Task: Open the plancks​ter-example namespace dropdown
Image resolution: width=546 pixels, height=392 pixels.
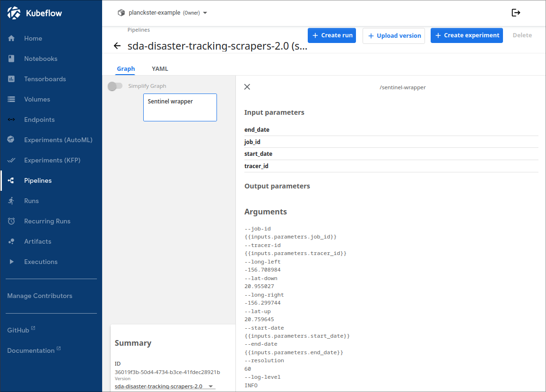Action: pos(163,13)
